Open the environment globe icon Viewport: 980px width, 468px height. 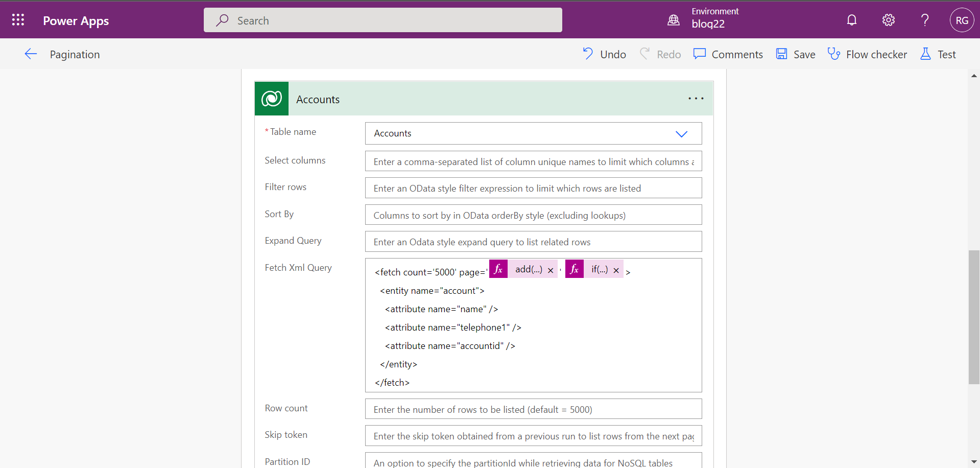[x=674, y=20]
